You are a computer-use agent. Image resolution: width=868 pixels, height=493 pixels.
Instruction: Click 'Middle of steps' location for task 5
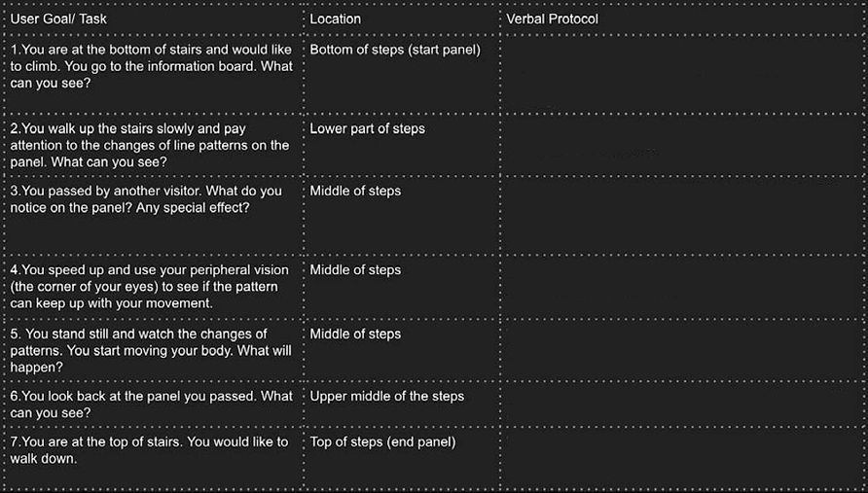coord(355,335)
